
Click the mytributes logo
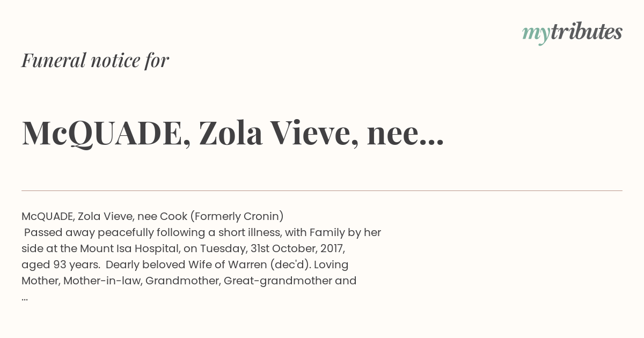[572, 33]
